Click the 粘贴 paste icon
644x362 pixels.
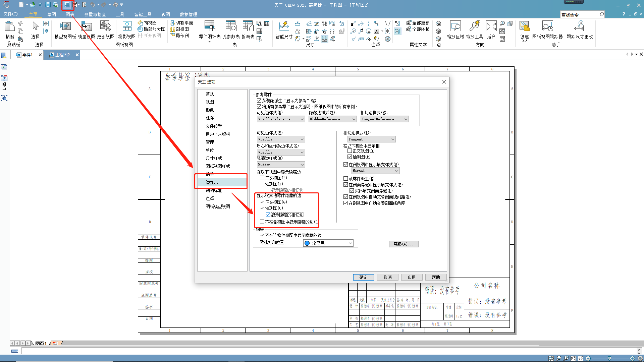(x=10, y=30)
